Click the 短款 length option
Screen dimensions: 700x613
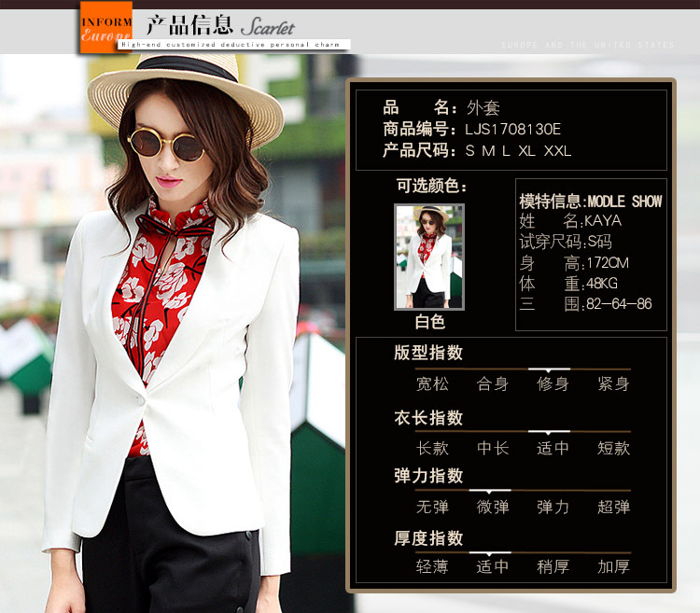[613, 448]
